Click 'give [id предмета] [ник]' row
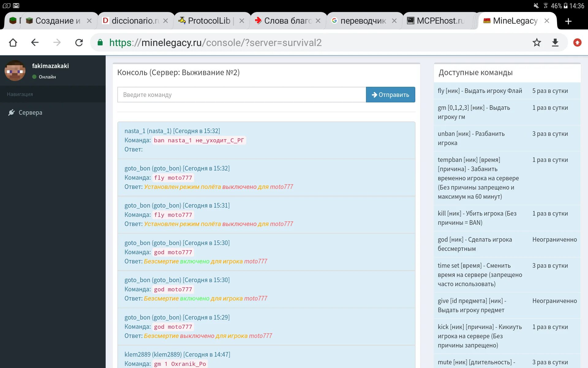 (507, 305)
